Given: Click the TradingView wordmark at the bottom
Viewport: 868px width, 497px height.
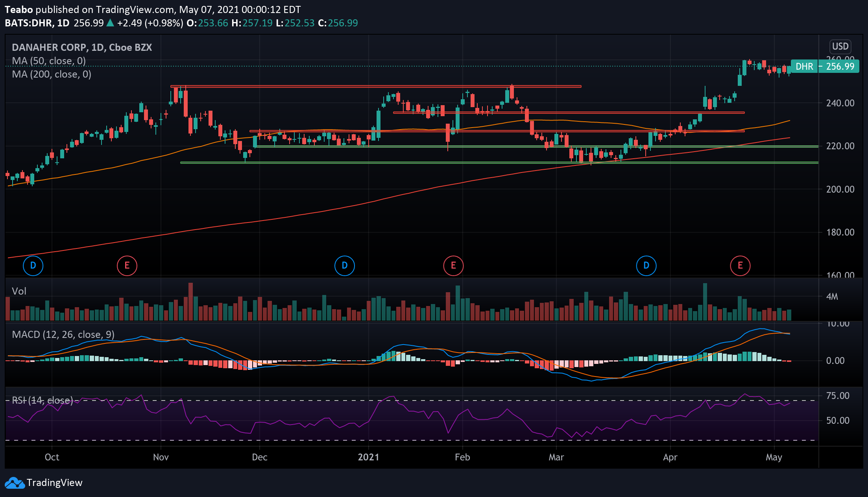Looking at the screenshot, I should tap(55, 483).
